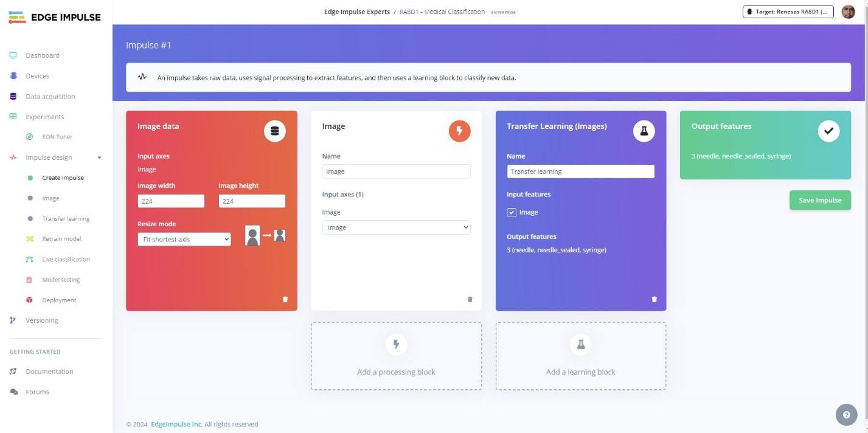The image size is (868, 433).
Task: Collapse the Impulse design menu arrow
Action: point(99,158)
